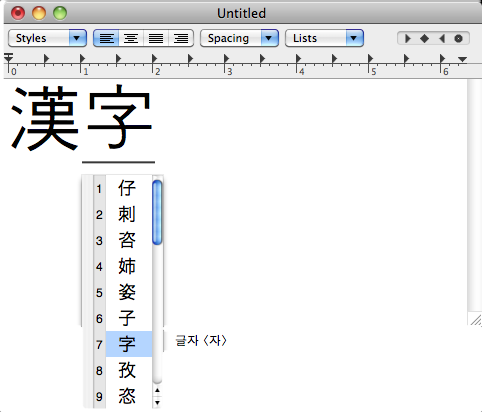Add center tab stop diamond icon
The width and height of the screenshot is (482, 412).
tap(424, 39)
